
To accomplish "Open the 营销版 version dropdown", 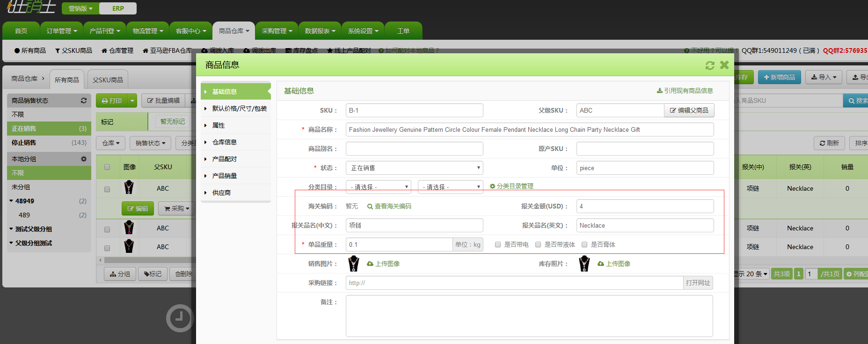I will [80, 8].
